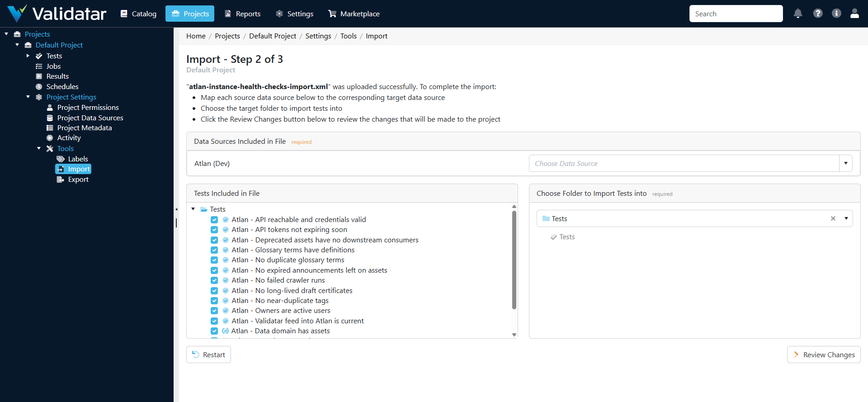Collapse the Tests folder in file tree
The width and height of the screenshot is (868, 402).
coord(193,209)
